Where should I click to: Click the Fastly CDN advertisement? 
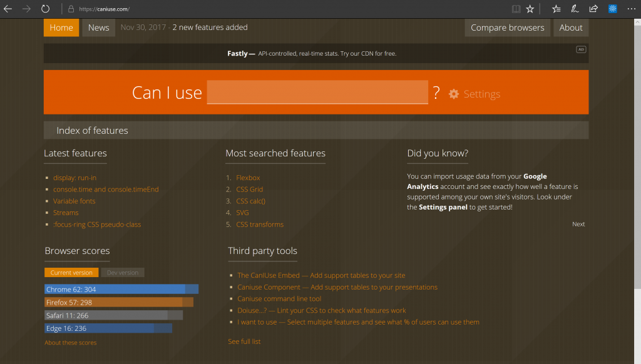pyautogui.click(x=316, y=54)
